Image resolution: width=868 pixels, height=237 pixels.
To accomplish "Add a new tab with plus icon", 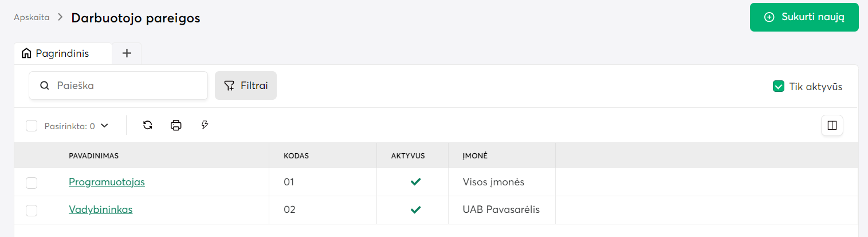I will coord(127,53).
